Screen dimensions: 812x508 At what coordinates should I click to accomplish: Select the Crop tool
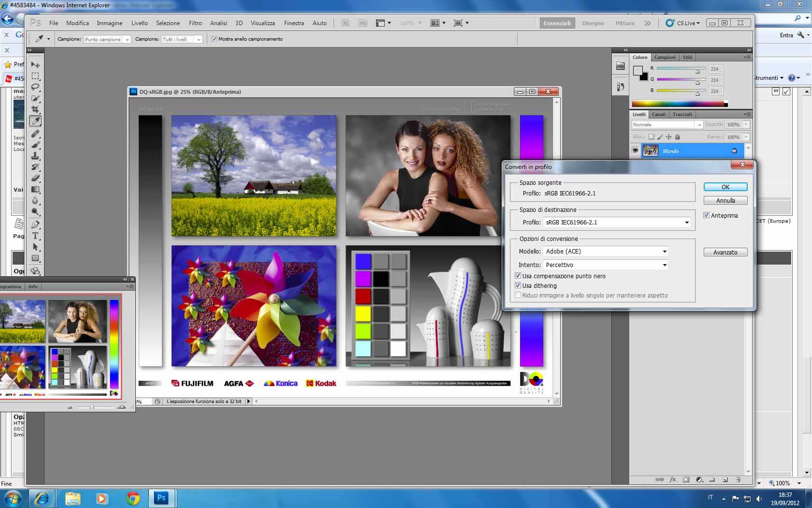tap(35, 109)
